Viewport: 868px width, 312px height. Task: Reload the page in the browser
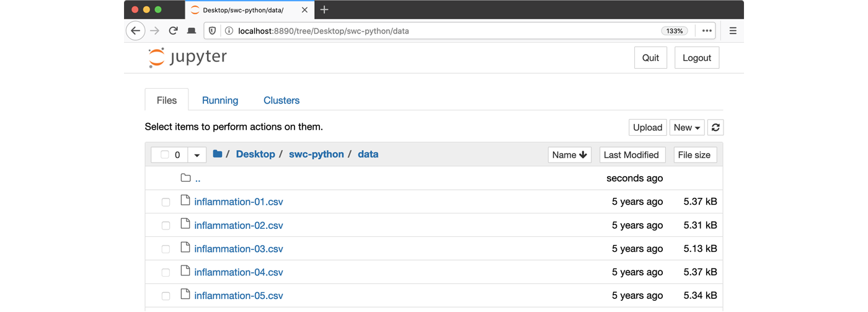pos(174,31)
